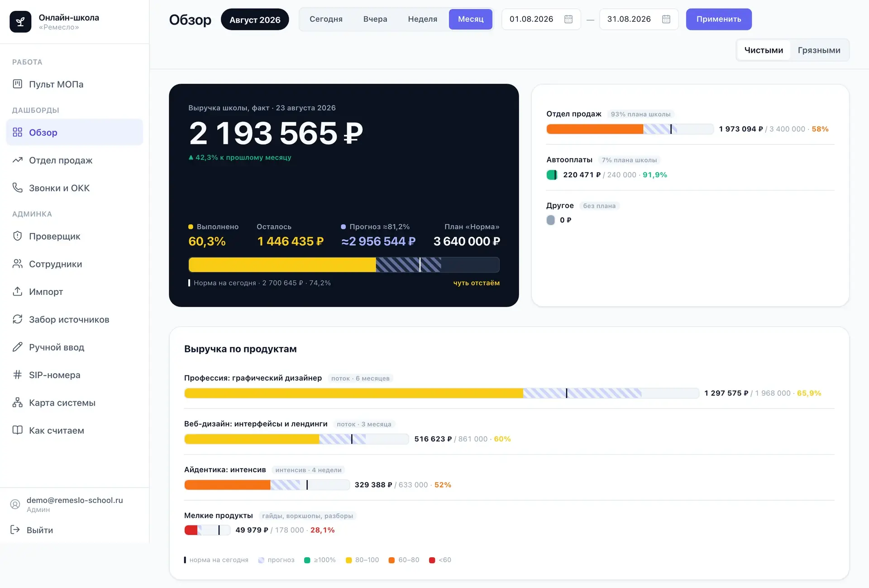This screenshot has width=869, height=588.
Task: Click the orange 60–80 legend swatch
Action: click(392, 560)
